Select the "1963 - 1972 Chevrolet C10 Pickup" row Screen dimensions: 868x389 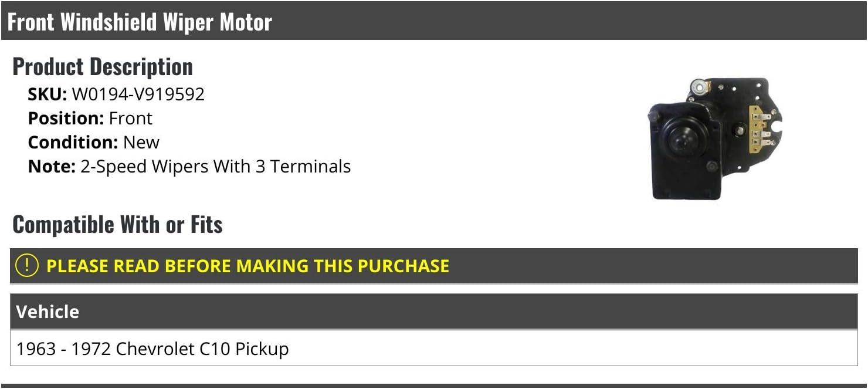(152, 349)
